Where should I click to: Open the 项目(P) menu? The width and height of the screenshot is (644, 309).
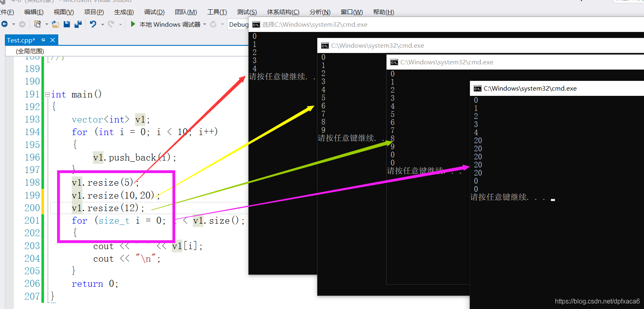[94, 12]
